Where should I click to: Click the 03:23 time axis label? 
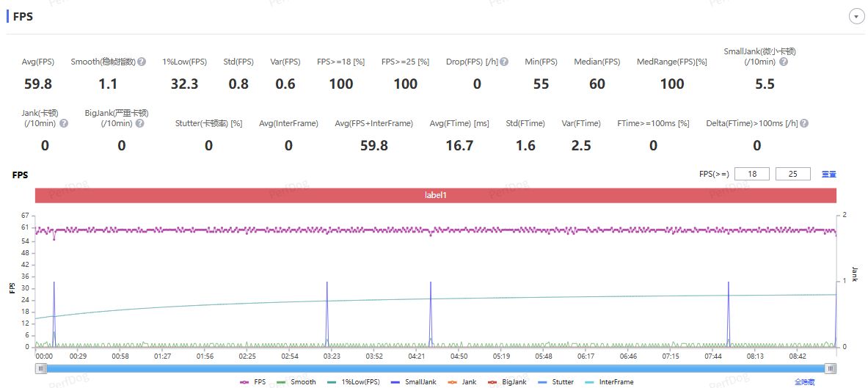(x=332, y=356)
